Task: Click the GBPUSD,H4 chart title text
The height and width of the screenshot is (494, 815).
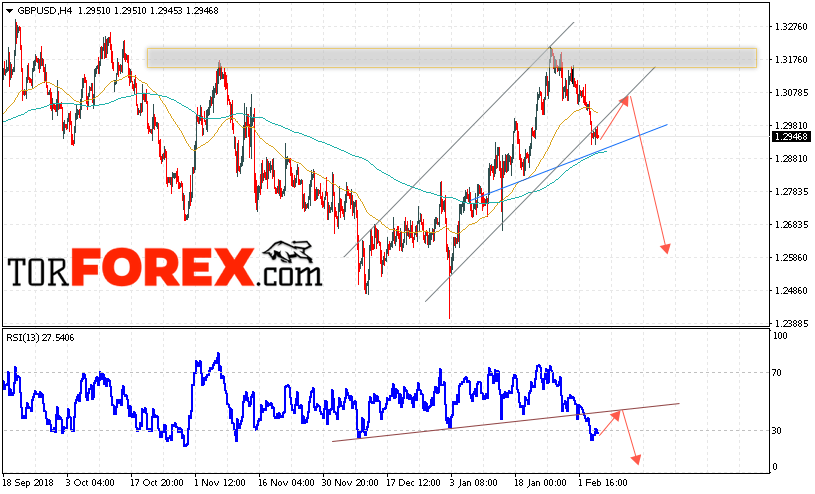Action: 45,10
